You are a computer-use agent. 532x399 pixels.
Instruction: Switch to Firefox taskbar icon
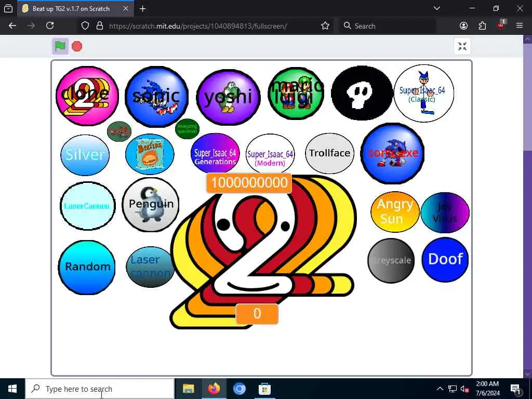pos(214,389)
